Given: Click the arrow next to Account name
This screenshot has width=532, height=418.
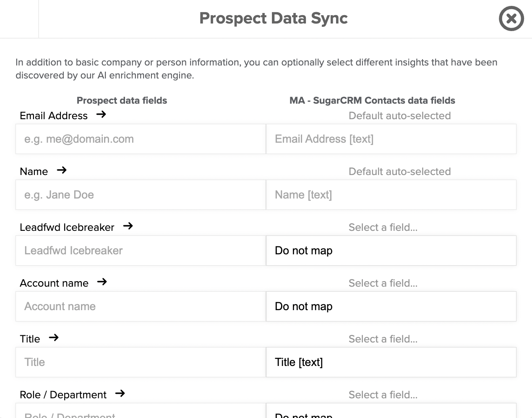Looking at the screenshot, I should tap(102, 282).
